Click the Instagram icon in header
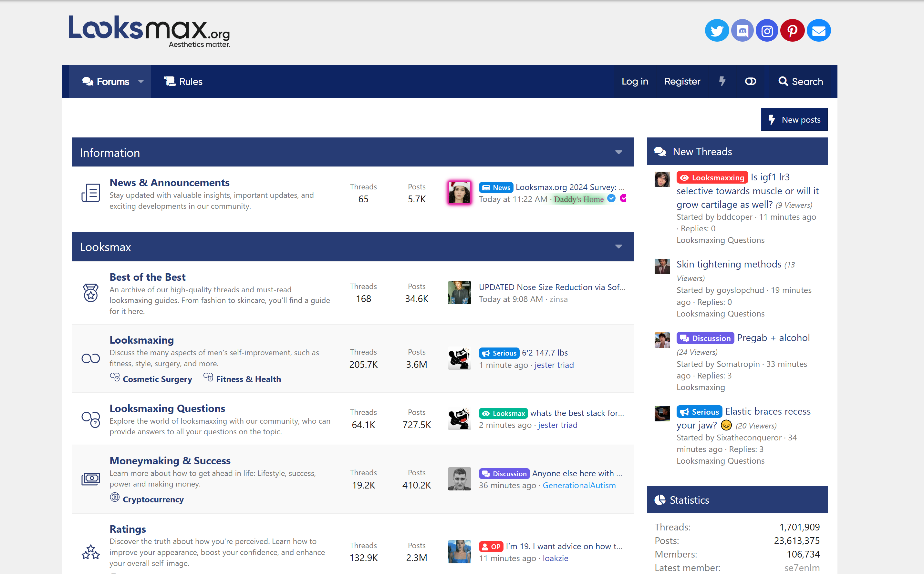This screenshot has width=924, height=574. tap(767, 30)
